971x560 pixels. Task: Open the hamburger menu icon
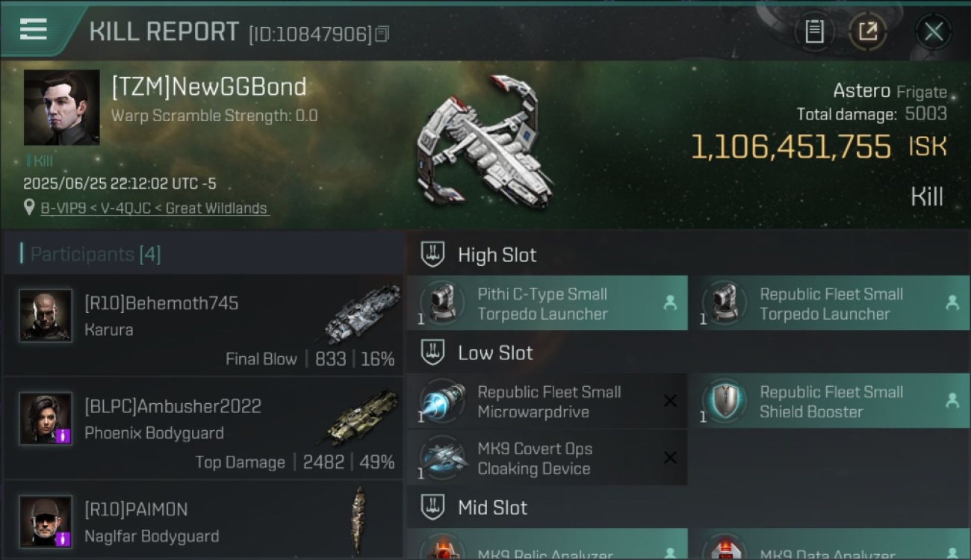33,29
